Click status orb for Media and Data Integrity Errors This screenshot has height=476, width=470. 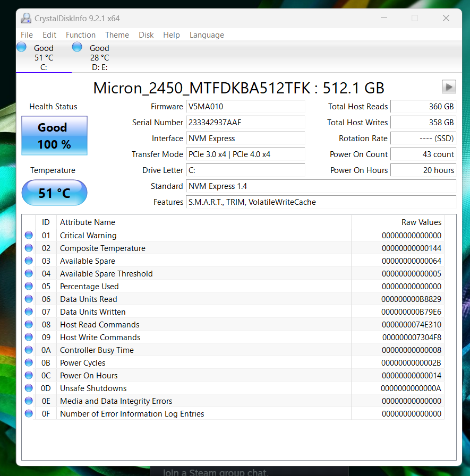pyautogui.click(x=29, y=401)
